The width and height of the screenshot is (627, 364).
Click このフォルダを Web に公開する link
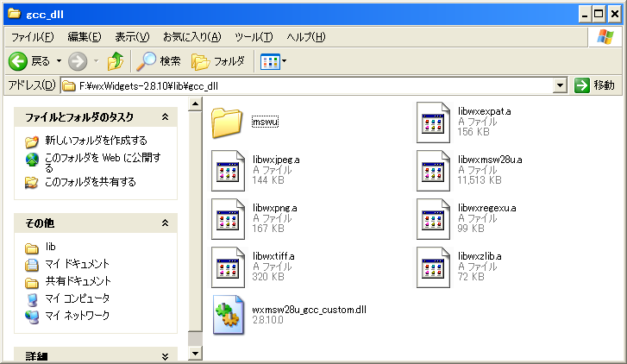pos(103,163)
